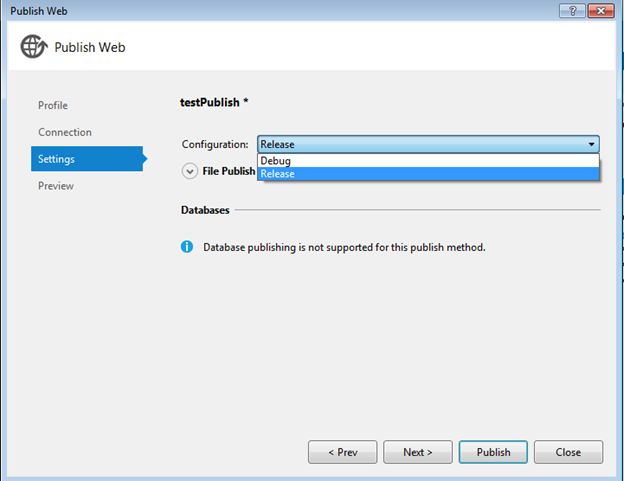Screen dimensions: 624x481
Task: Choose Release in the dropdown list
Action: 278,174
